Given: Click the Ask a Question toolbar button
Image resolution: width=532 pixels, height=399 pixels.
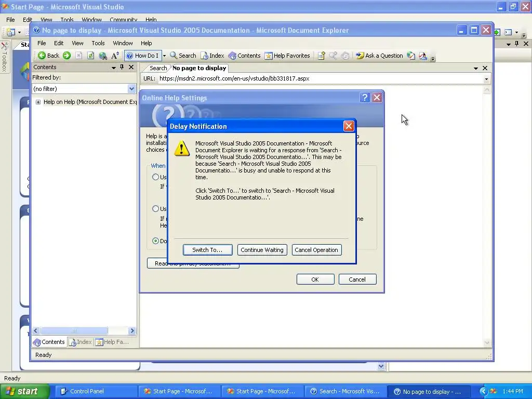Looking at the screenshot, I should click(379, 56).
